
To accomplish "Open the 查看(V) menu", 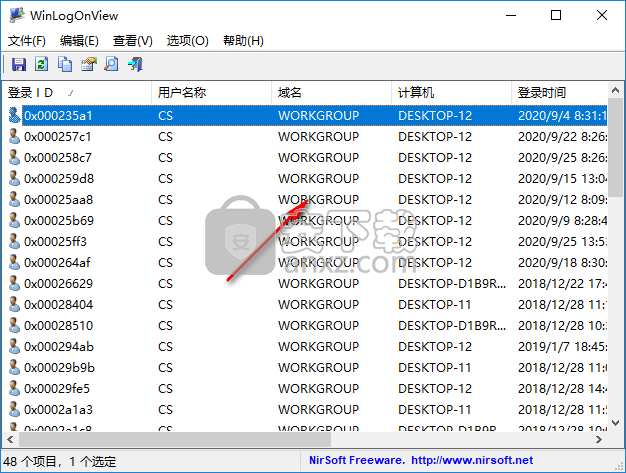I will pos(133,41).
